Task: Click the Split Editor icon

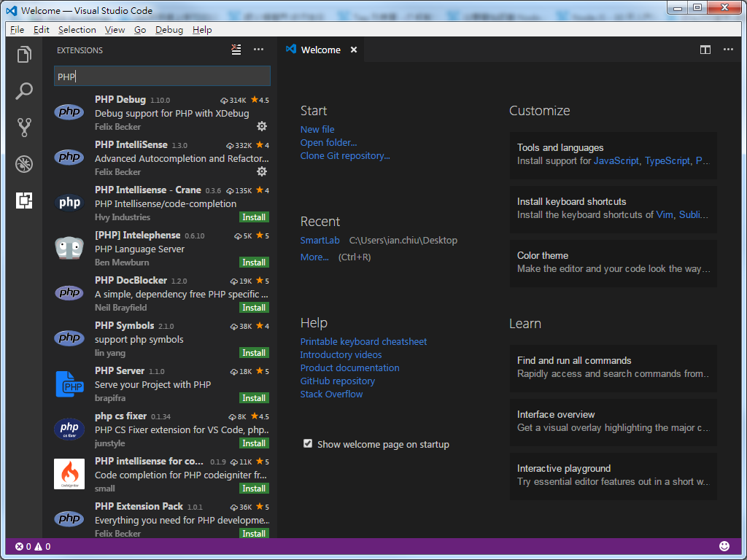Action: pos(705,50)
